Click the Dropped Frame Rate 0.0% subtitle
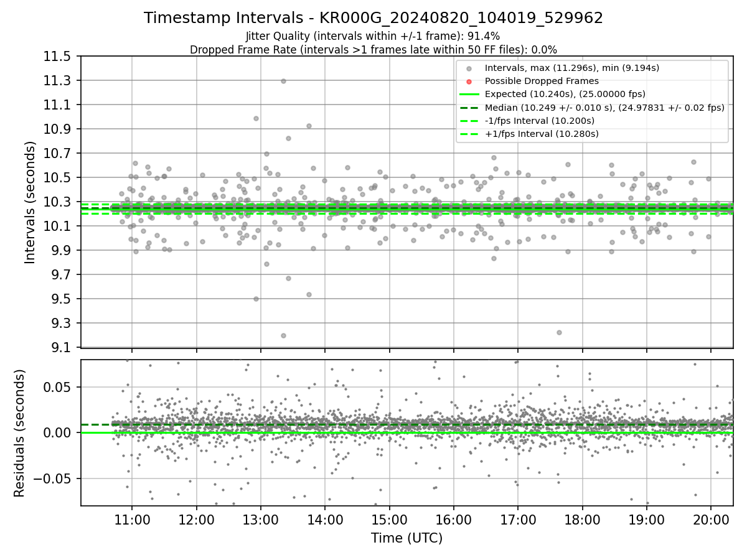Image resolution: width=747 pixels, height=560 pixels. (374, 49)
